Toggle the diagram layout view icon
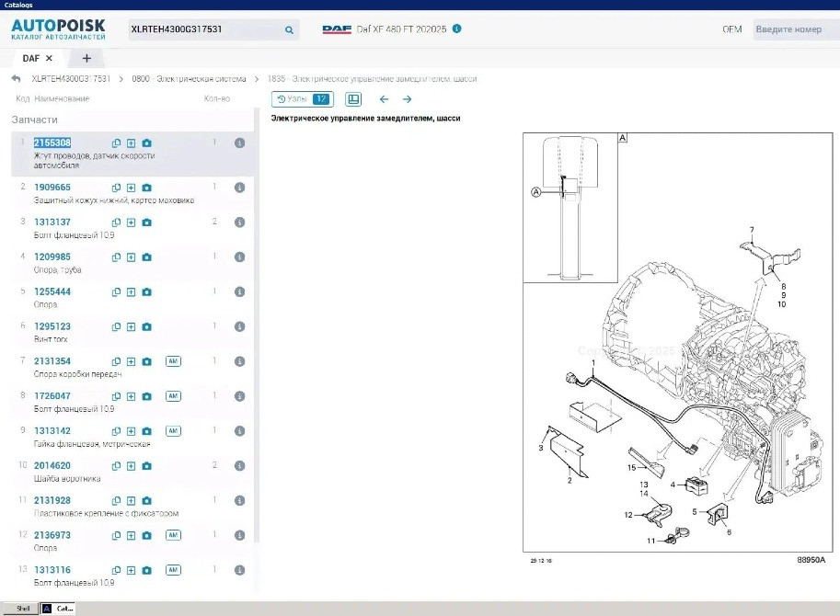Viewport: 840px width, 616px height. point(353,99)
